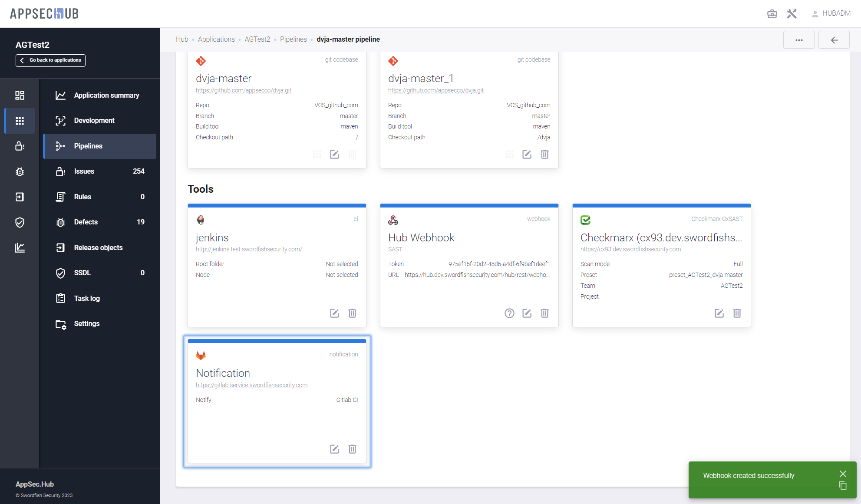The image size is (861, 504).
Task: Open the HUBADM user menu
Action: click(831, 13)
